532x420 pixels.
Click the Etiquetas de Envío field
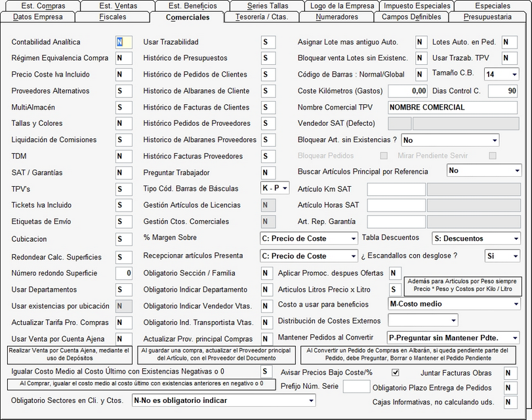pos(124,221)
